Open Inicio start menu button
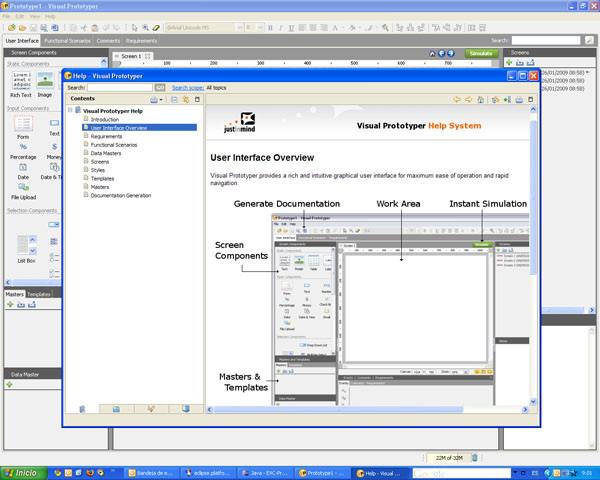 click(x=23, y=473)
